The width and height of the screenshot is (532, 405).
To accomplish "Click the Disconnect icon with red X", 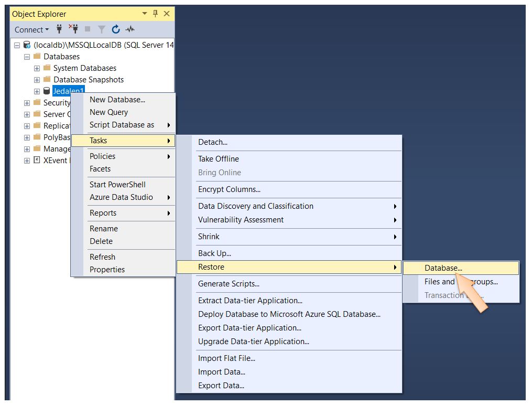I will [x=73, y=29].
